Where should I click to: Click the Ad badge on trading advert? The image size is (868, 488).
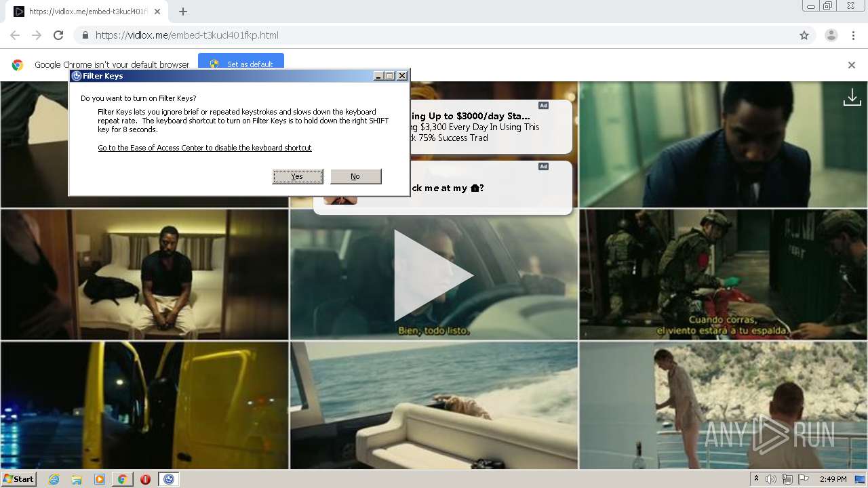(543, 105)
